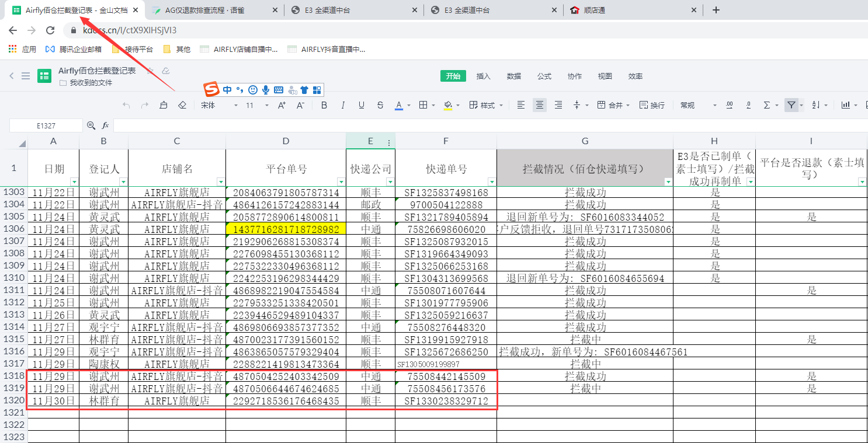Align text left
Viewport: 868px width, 443px height.
(x=521, y=105)
